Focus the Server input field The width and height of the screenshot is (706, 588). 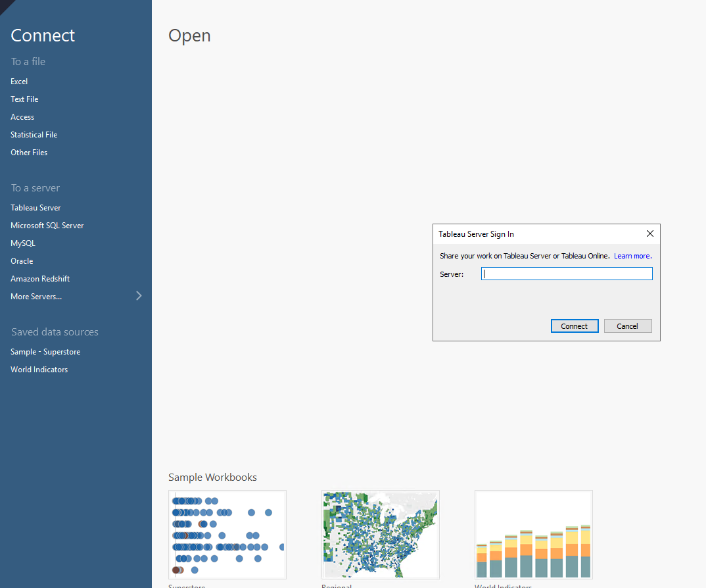pyautogui.click(x=567, y=274)
